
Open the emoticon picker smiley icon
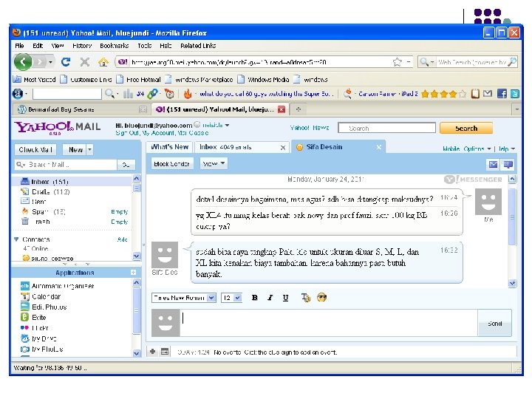321,298
